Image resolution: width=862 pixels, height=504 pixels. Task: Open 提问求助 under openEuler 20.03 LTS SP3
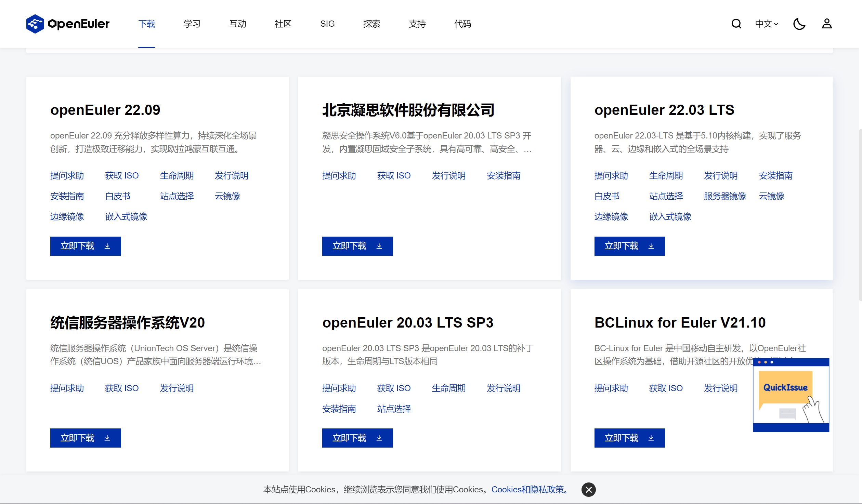click(339, 388)
